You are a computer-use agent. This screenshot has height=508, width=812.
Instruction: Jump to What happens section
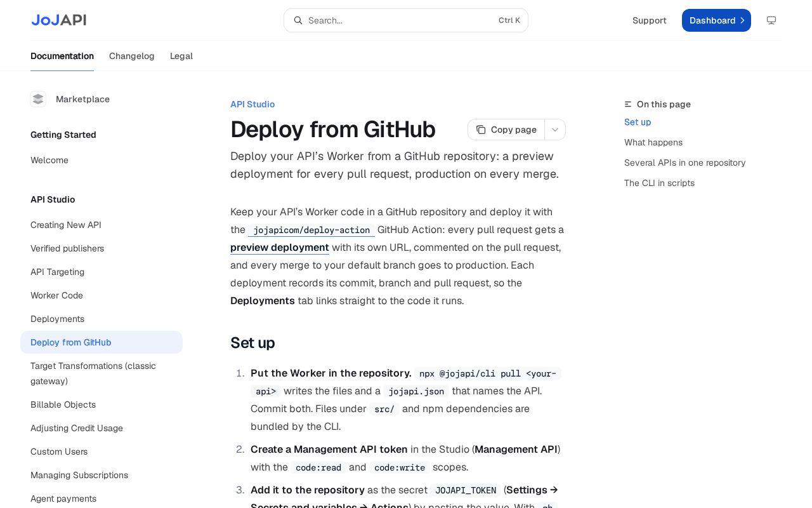[653, 142]
